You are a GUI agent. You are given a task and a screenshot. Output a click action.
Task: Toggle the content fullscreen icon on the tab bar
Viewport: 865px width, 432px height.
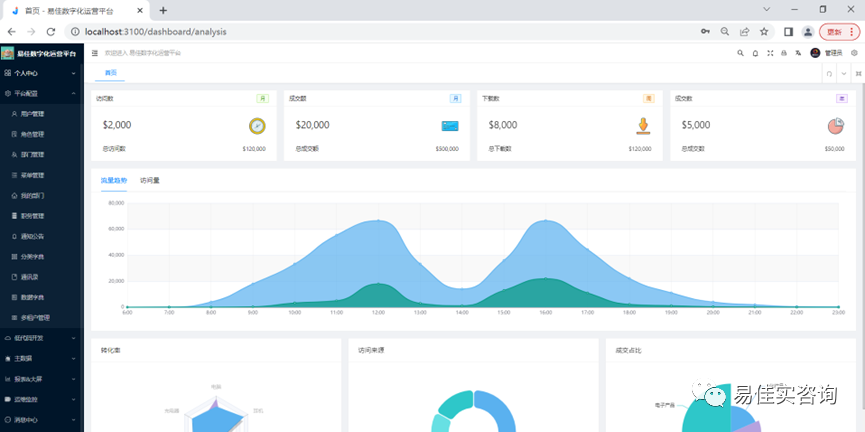pyautogui.click(x=858, y=73)
